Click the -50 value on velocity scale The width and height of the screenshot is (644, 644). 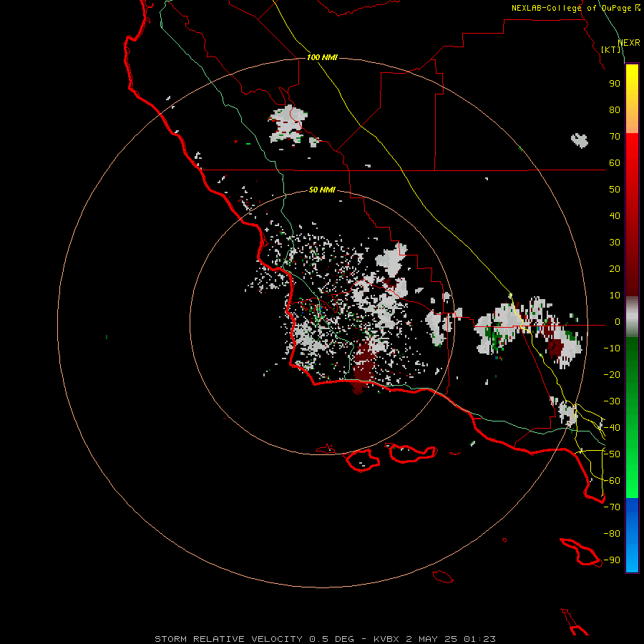pos(612,454)
